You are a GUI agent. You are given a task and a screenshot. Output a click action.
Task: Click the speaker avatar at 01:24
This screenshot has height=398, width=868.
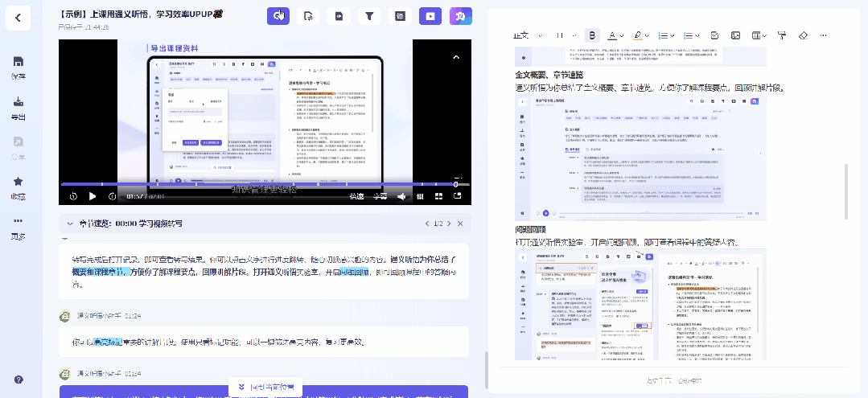pyautogui.click(x=65, y=315)
